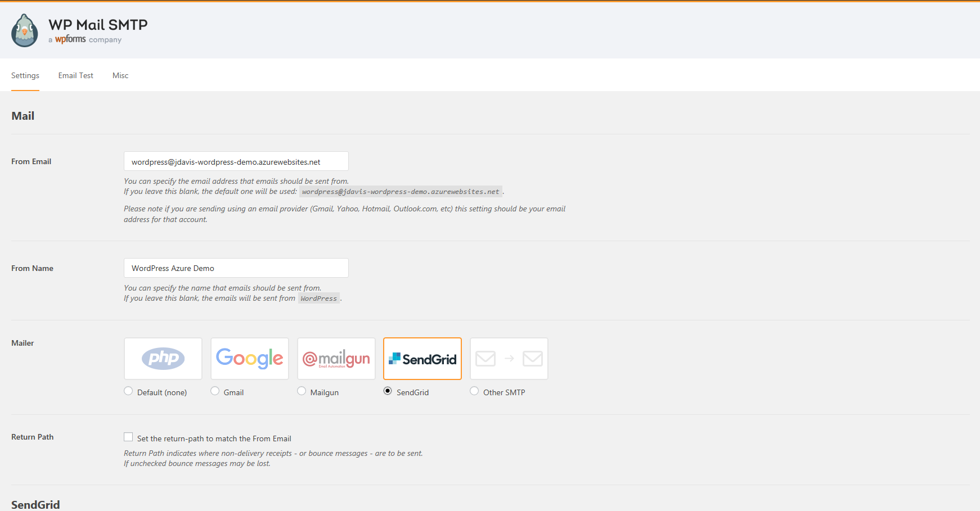The image size is (980, 511).
Task: Click the 'From Name' field label
Action: [x=33, y=268]
